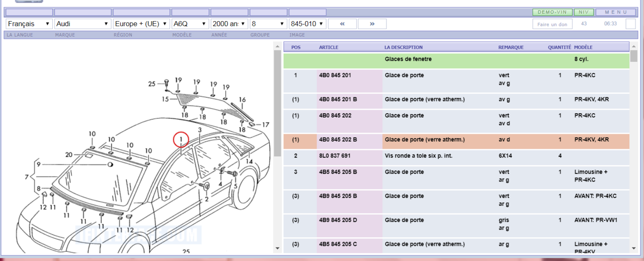Click the NIV tab button
This screenshot has height=261, width=644.
click(x=583, y=12)
